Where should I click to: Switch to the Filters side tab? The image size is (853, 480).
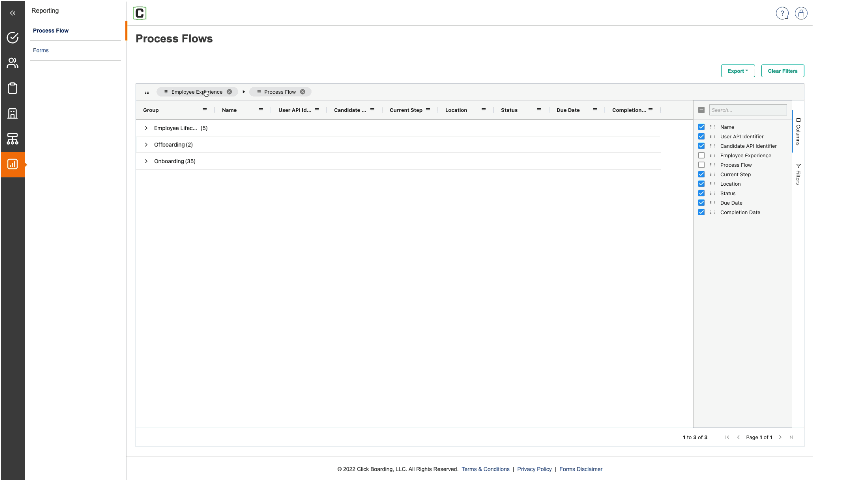point(798,175)
